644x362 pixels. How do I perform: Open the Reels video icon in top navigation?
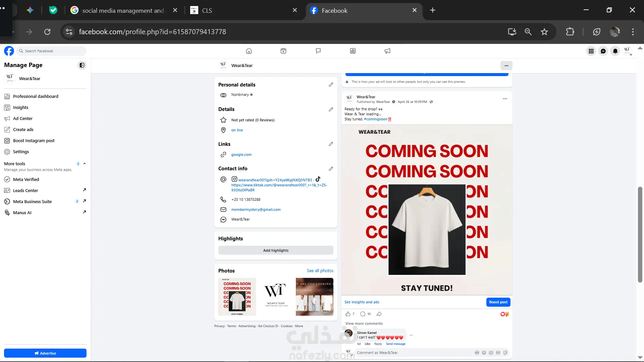click(283, 51)
